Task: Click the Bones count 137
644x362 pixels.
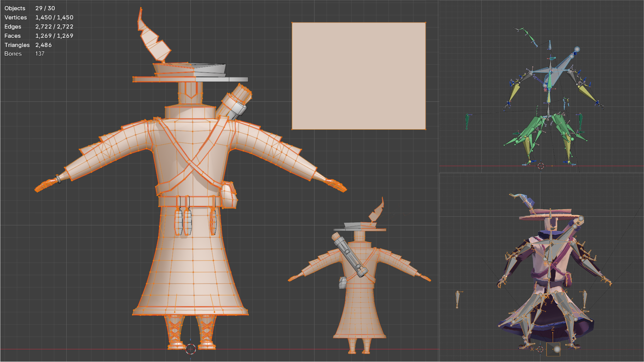Action: click(40, 54)
